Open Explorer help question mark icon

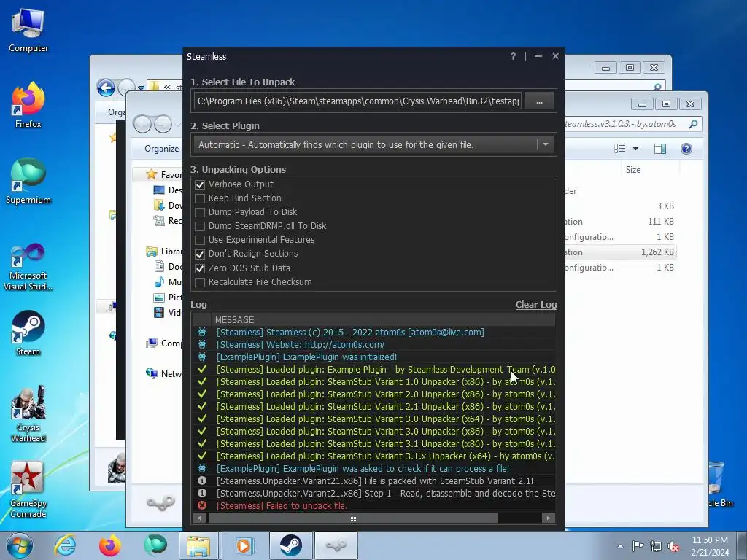pyautogui.click(x=686, y=149)
